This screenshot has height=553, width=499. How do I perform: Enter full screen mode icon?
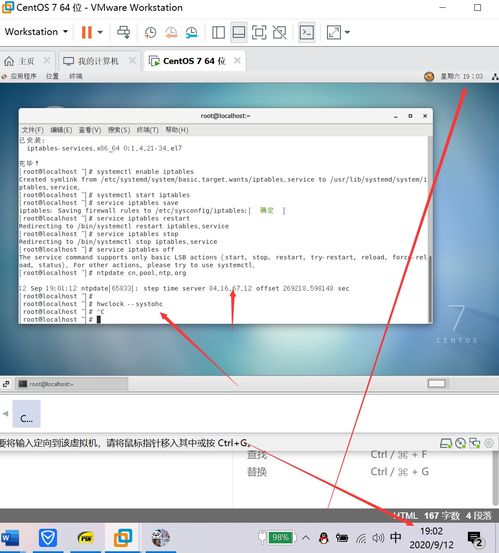259,32
